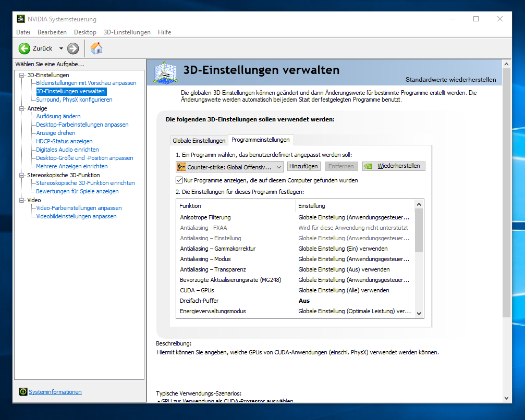
Task: Open Desktop-Farbeinstellungen anpassen
Action: point(82,125)
